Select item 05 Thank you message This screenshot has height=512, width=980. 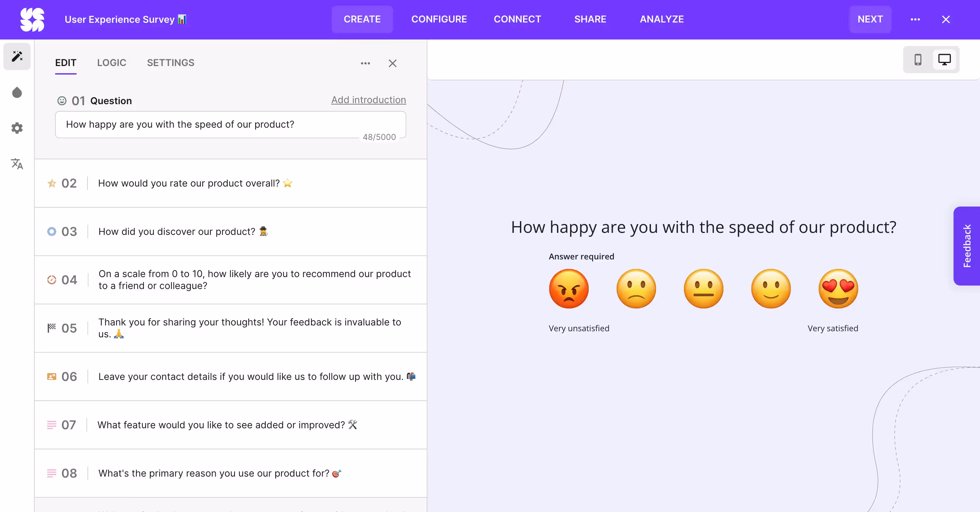(231, 328)
